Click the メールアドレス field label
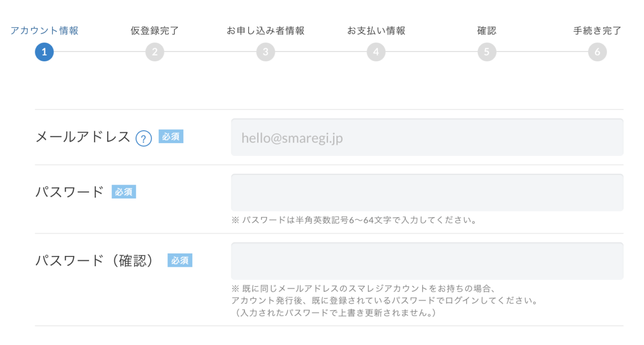Image resolution: width=644 pixels, height=345 pixels. click(x=83, y=137)
